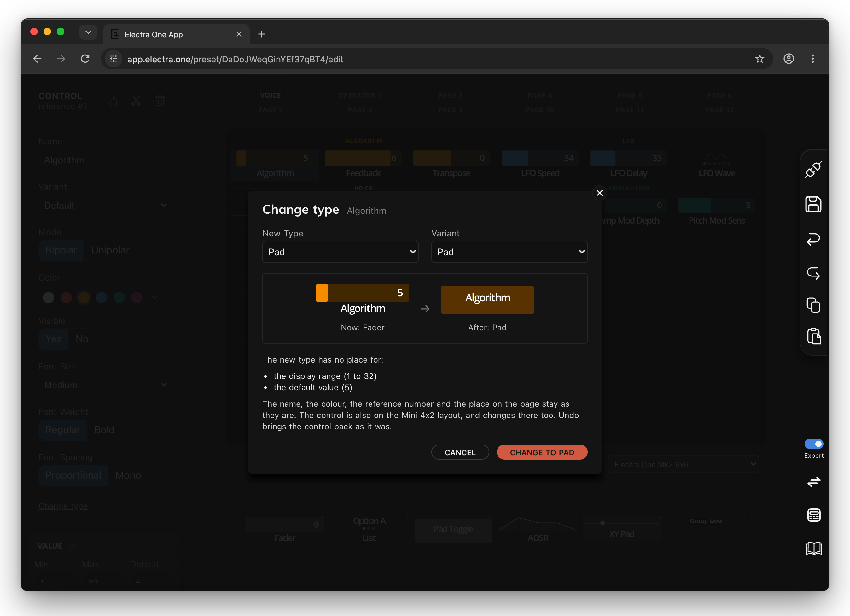Screen dimensions: 850x616
Task: Close the Change type dialog with X
Action: point(600,193)
